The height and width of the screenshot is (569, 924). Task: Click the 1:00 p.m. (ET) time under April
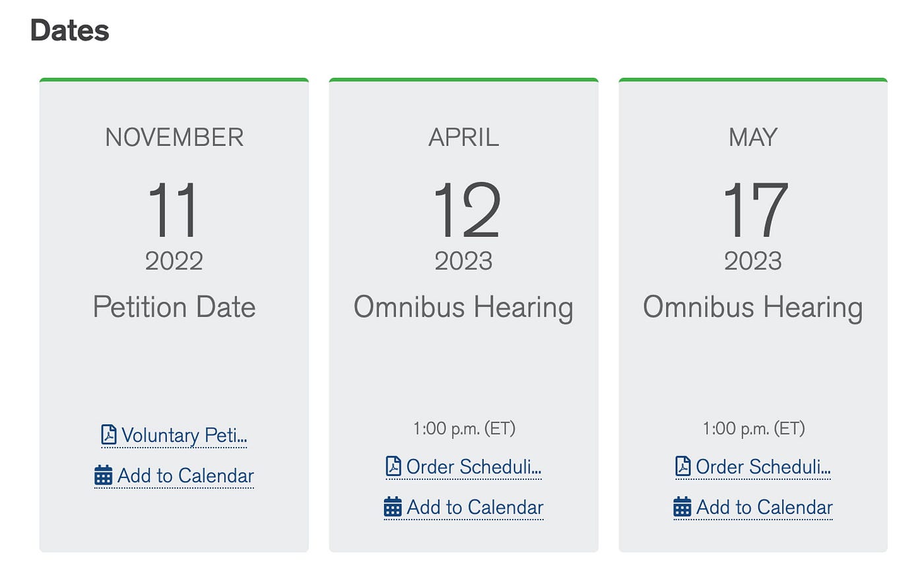coord(464,428)
